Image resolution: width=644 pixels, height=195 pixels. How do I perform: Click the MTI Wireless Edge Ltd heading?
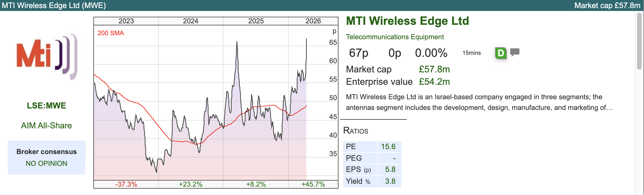click(407, 21)
